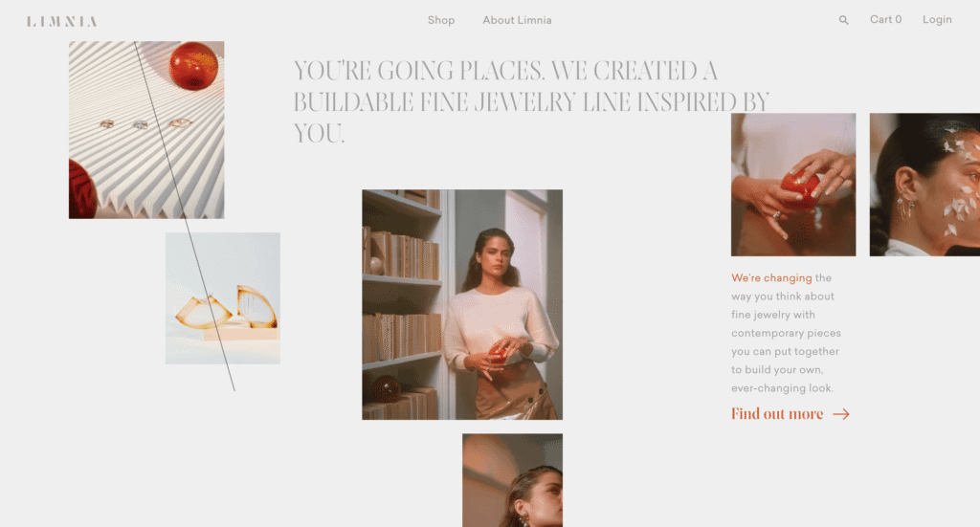Click the partially visible woman photo at bottom
The image size is (980, 527).
tap(512, 480)
